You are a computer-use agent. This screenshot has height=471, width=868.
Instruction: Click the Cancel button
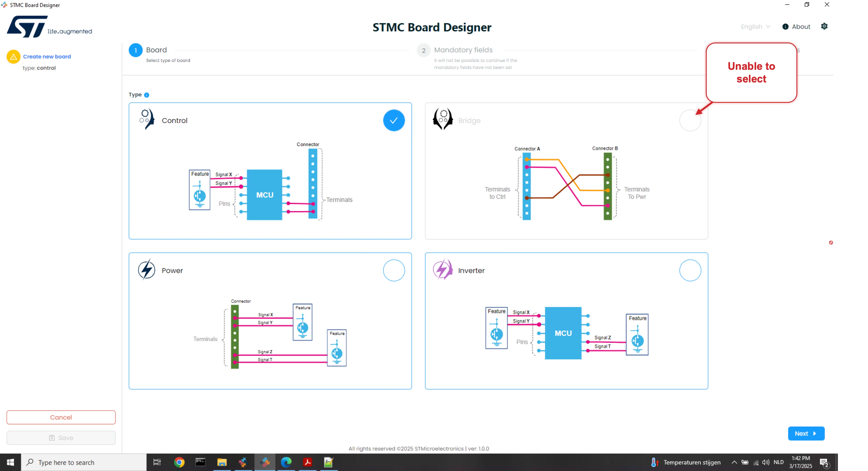61,417
